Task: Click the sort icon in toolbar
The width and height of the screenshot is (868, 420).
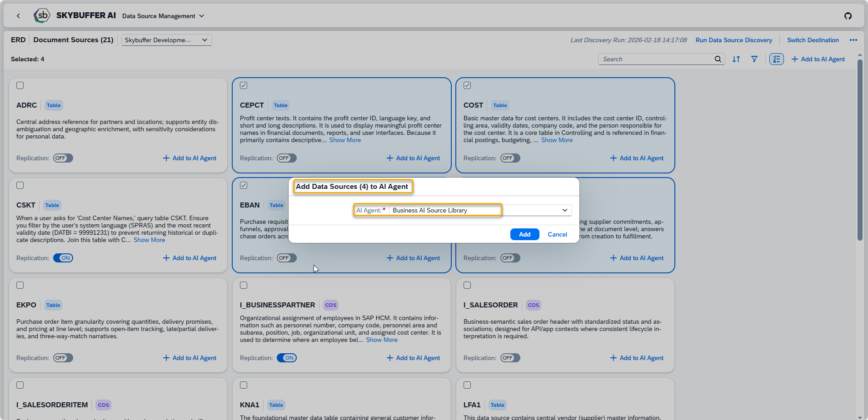Action: (x=736, y=59)
